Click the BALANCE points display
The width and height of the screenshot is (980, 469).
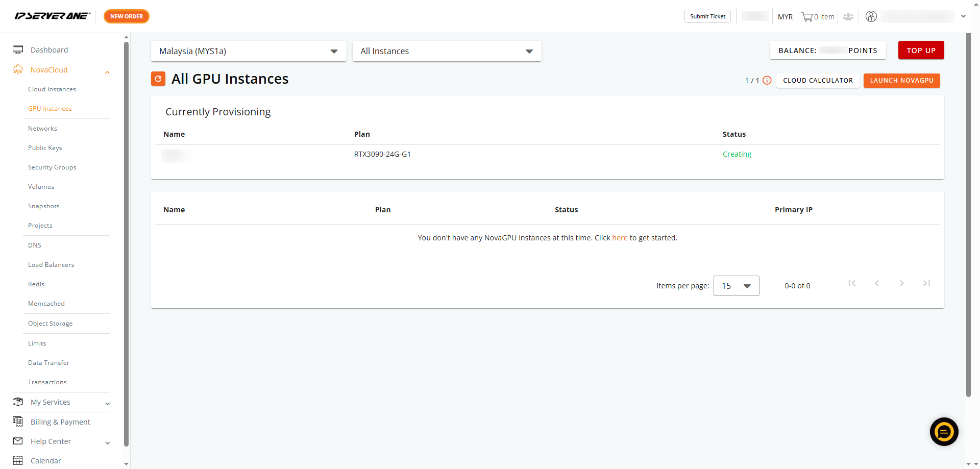tap(827, 50)
